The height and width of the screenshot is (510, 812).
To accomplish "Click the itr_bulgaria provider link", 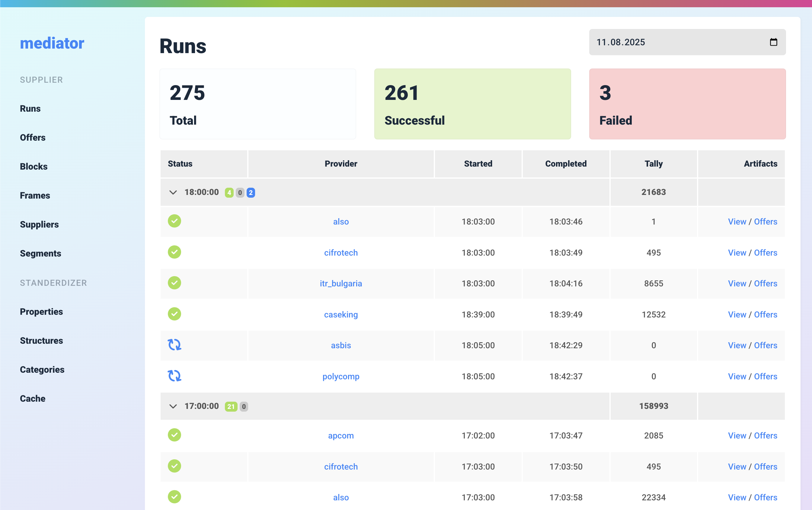I will (341, 283).
